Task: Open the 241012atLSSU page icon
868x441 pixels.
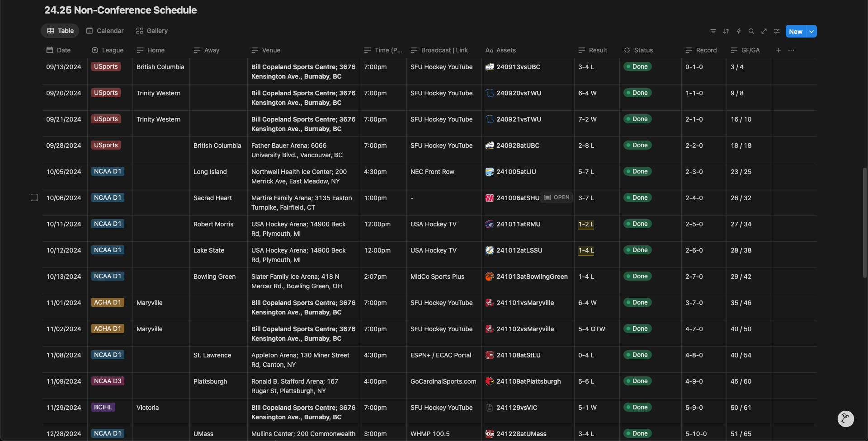Action: (489, 250)
